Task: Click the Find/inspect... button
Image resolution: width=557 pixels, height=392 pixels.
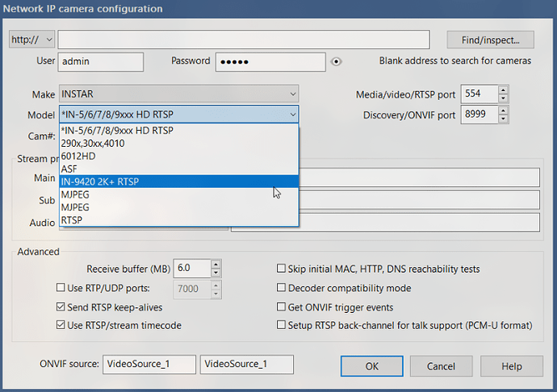Action: [490, 40]
